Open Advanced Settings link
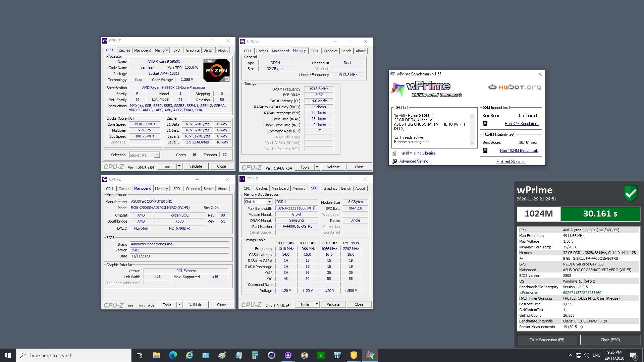The image size is (644, 362). 414,161
